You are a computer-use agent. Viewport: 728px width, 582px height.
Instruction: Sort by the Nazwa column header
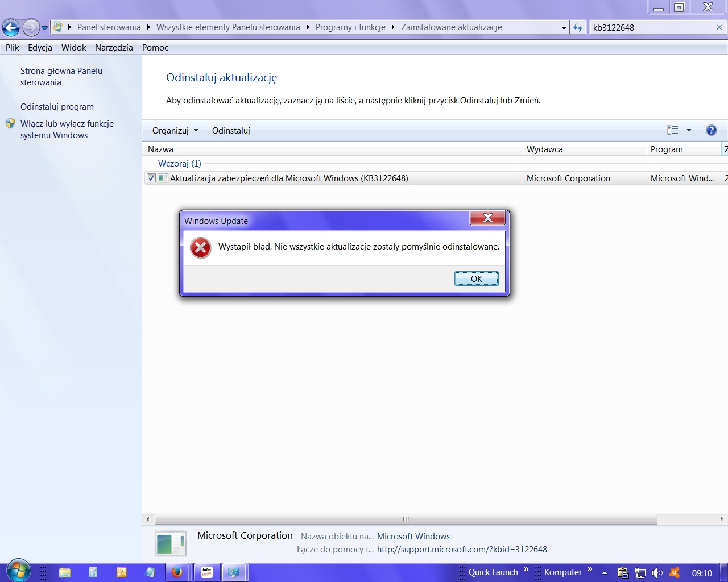pos(332,149)
